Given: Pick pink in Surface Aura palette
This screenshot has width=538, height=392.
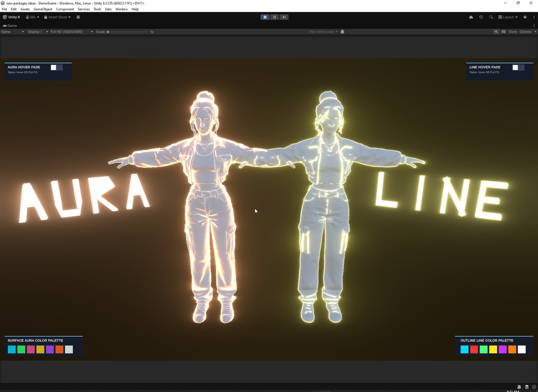Looking at the screenshot, I should (31, 349).
